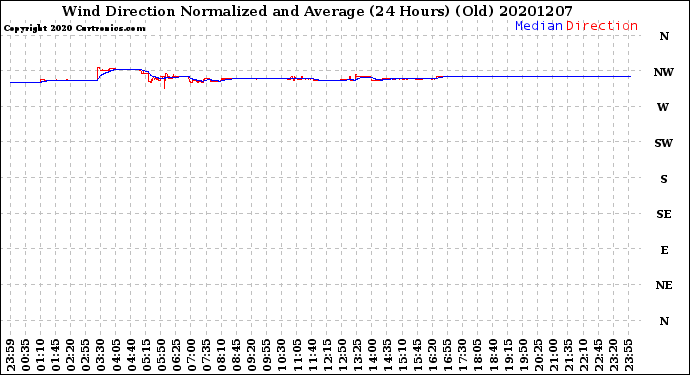
Task: Click the '14:00' time axis label
Action: click(x=372, y=355)
